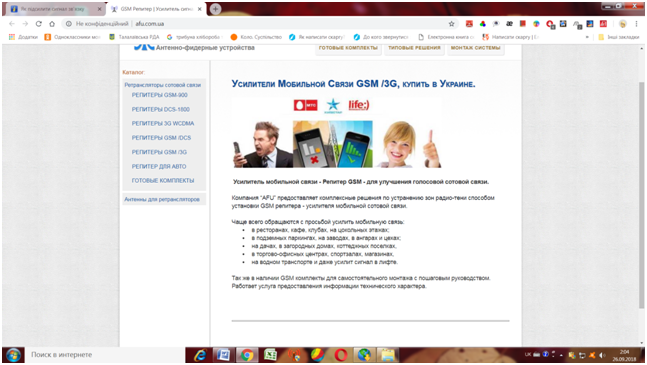This screenshot has width=647, height=365.
Task: Launch Internet Explorer from the taskbar
Action: (x=200, y=355)
